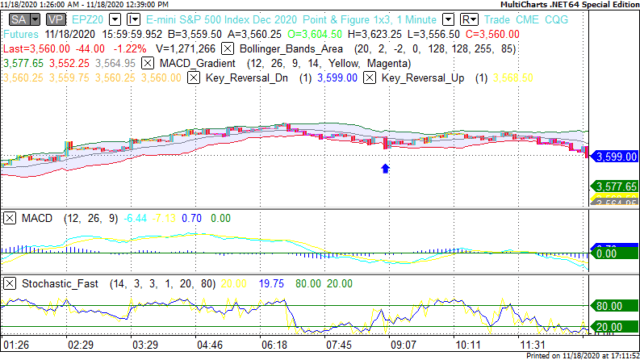The width and height of the screenshot is (640, 360).
Task: Click the 11:31 time axis label
Action: [533, 345]
